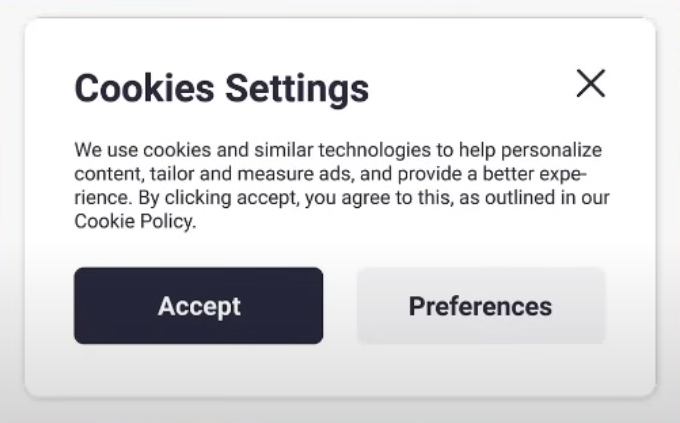Click the word 'Settings' in the title
680x423 pixels.
(296, 89)
